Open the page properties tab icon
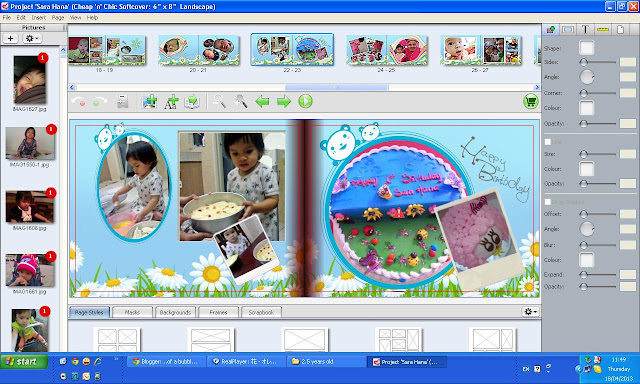The width and height of the screenshot is (640, 384). pos(620,29)
